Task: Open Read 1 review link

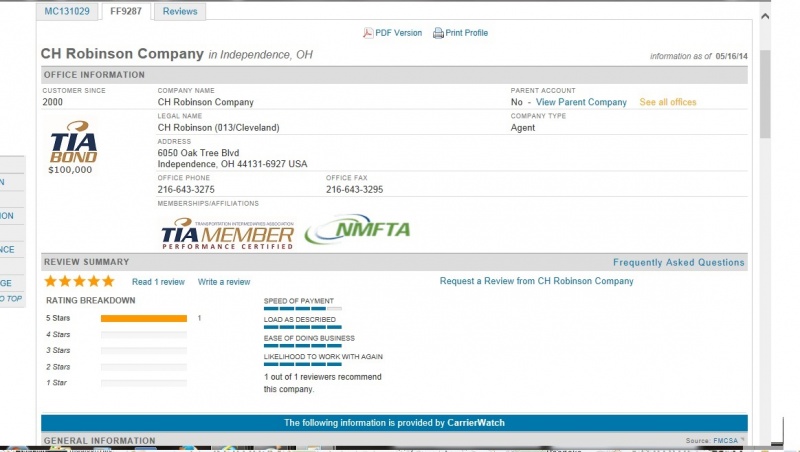Action: pos(158,282)
